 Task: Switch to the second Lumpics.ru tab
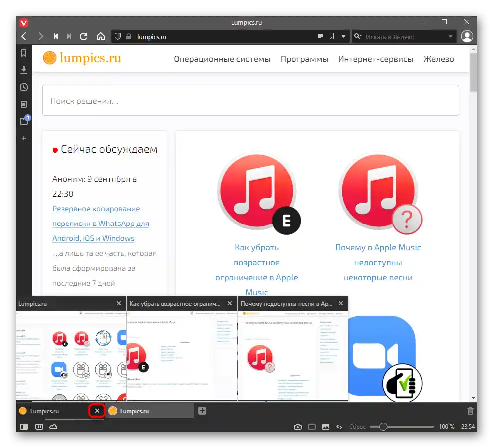point(150,411)
